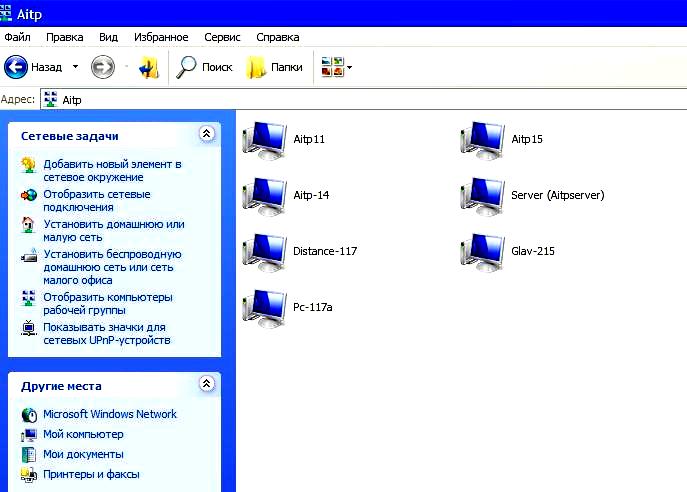687x492 pixels.
Task: Click the workgroup computers icon
Action: pos(28,298)
